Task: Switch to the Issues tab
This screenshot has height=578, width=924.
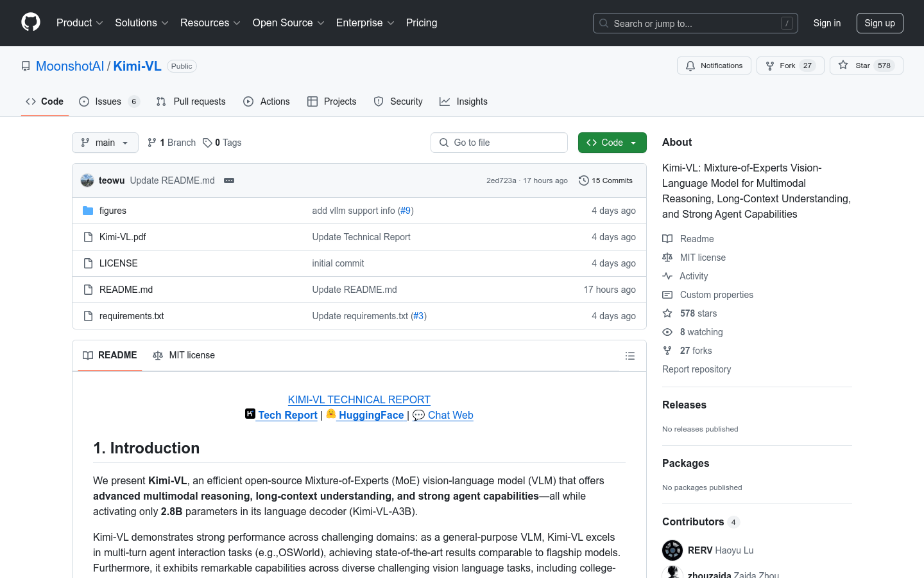Action: pos(109,101)
